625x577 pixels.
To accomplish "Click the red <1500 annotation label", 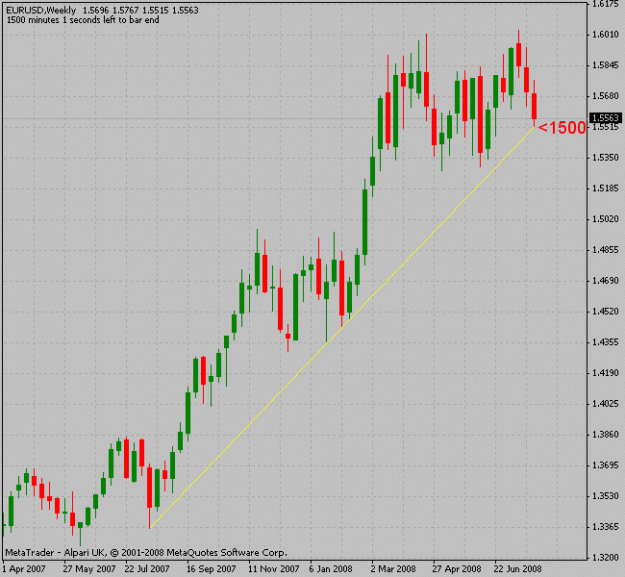I will [562, 128].
